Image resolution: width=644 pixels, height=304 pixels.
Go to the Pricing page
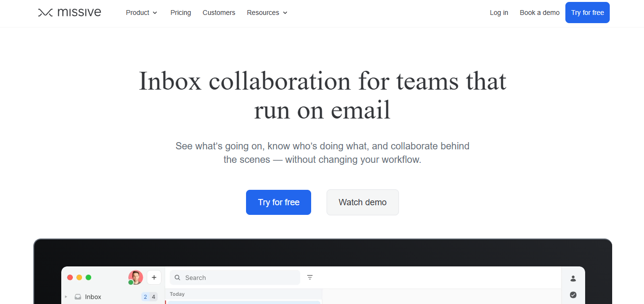(x=180, y=13)
